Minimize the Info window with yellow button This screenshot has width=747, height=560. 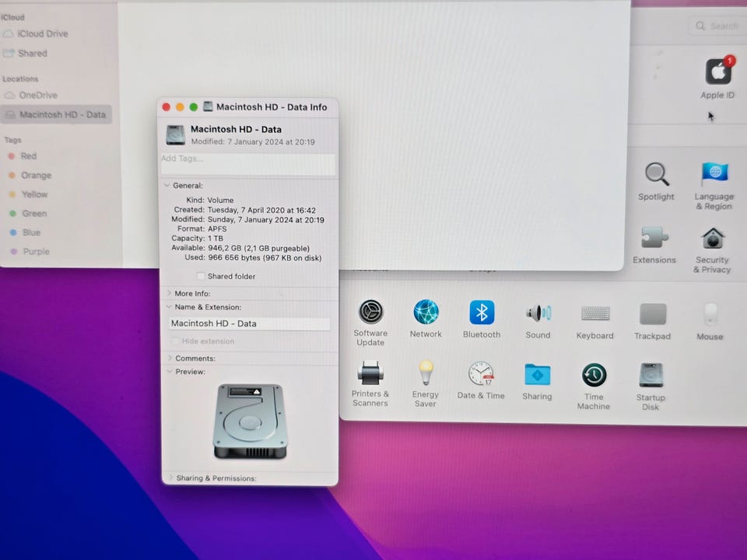180,107
